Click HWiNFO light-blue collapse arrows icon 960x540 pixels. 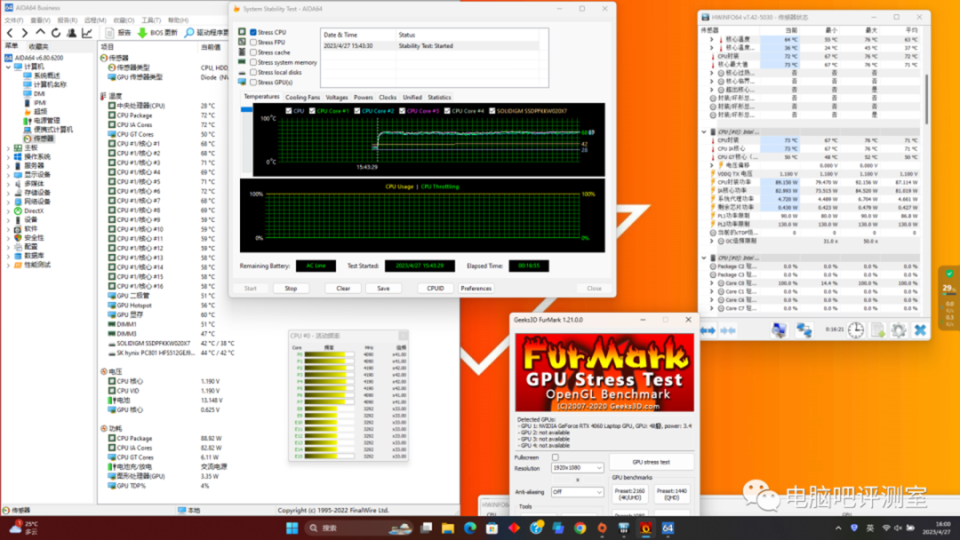728,331
